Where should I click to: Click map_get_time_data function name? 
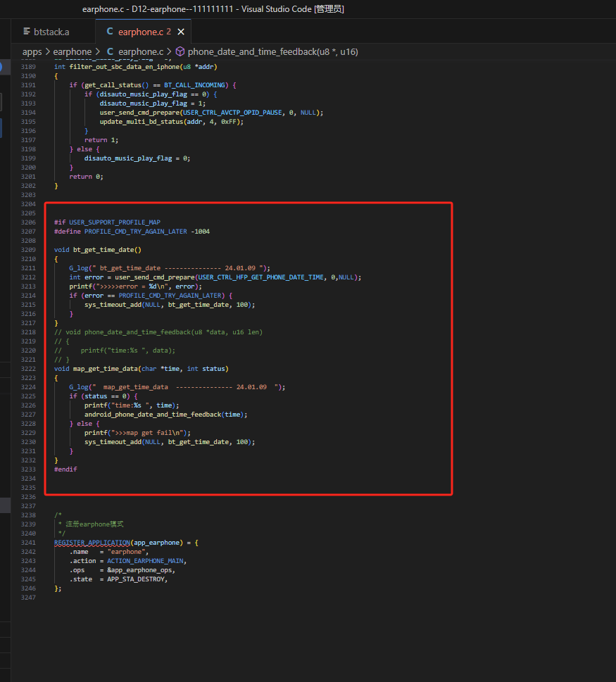tap(106, 368)
